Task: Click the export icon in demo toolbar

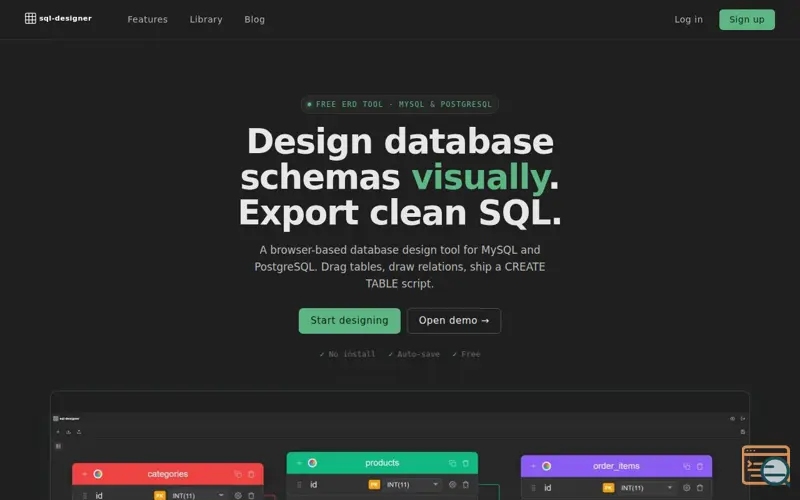Action: coord(79,432)
